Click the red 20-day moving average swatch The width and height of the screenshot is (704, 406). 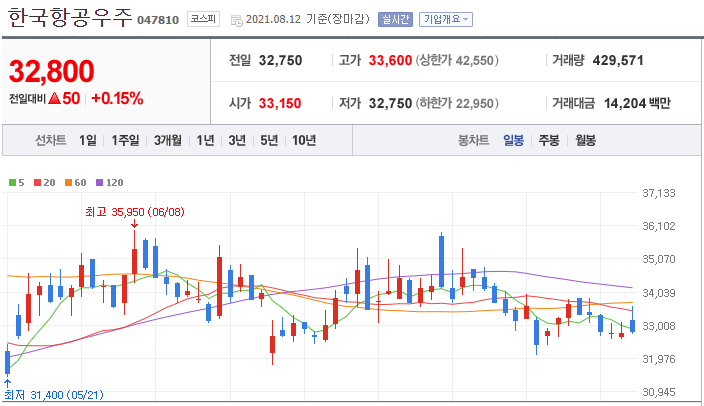[x=38, y=182]
